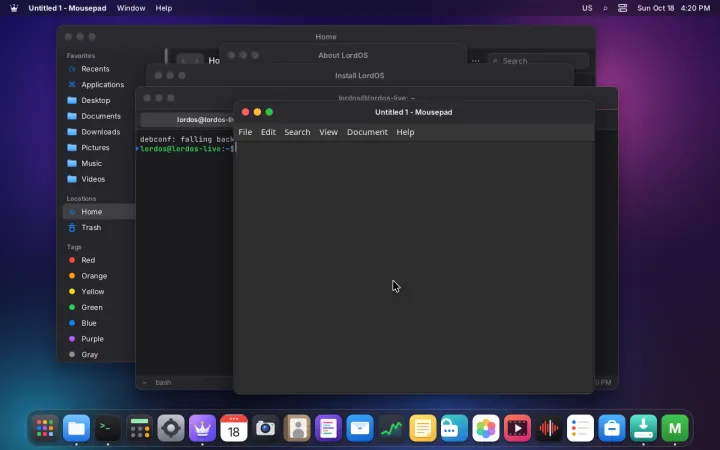Screen dimensions: 720x450
Task: Launch the red video player in dock
Action: 518,428
